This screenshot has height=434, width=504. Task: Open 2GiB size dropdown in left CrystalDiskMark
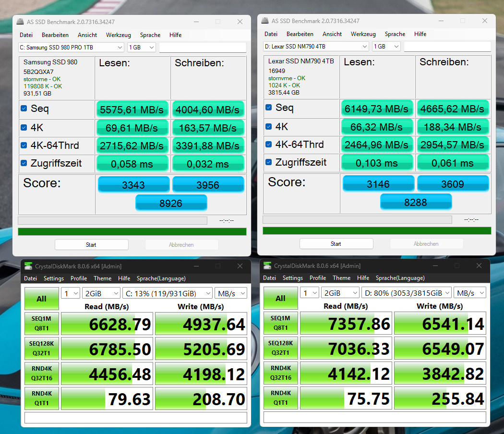101,293
